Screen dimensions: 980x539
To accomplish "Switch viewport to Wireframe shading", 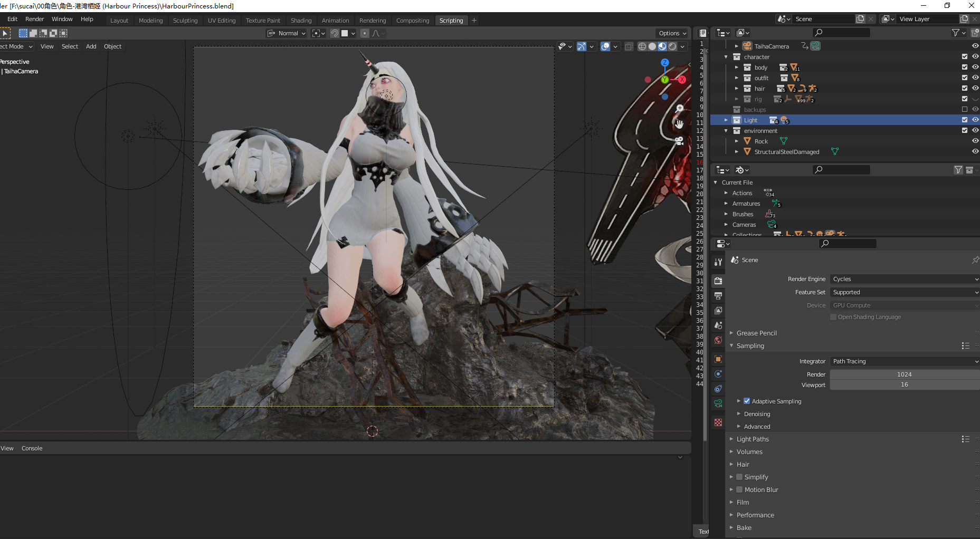I will 642,46.
